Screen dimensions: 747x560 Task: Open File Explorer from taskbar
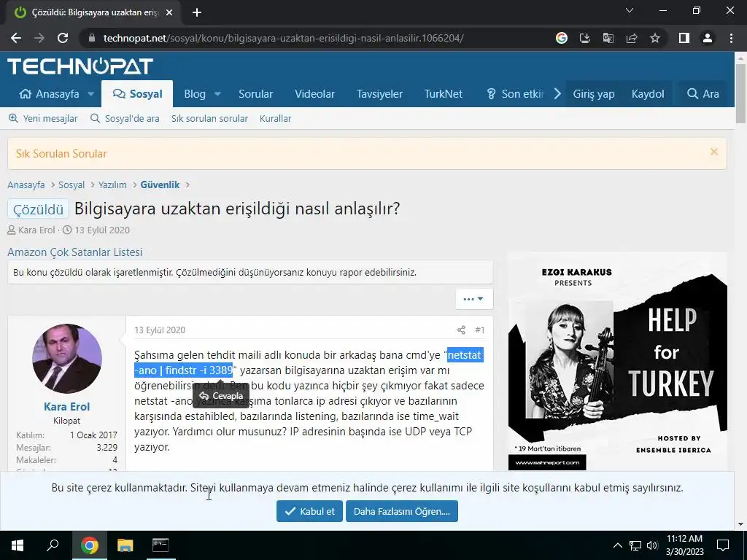tap(125, 545)
